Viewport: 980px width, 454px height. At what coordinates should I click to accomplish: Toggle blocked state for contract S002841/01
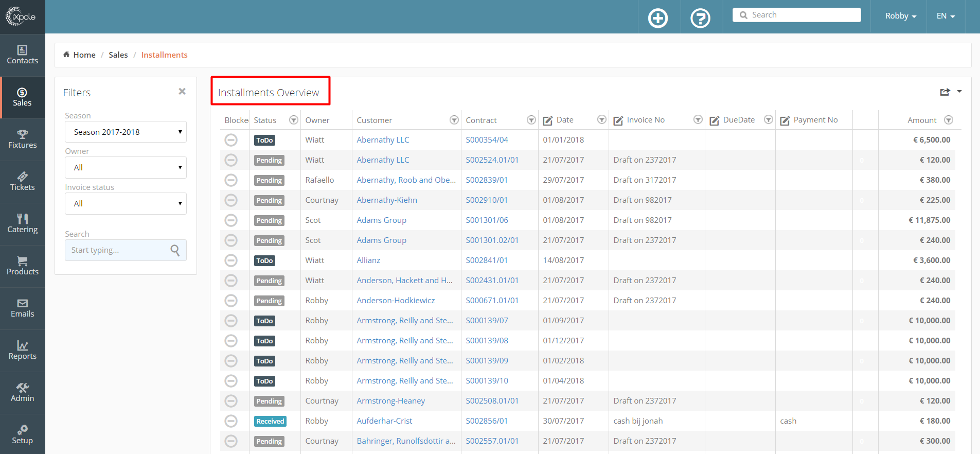[x=231, y=260]
